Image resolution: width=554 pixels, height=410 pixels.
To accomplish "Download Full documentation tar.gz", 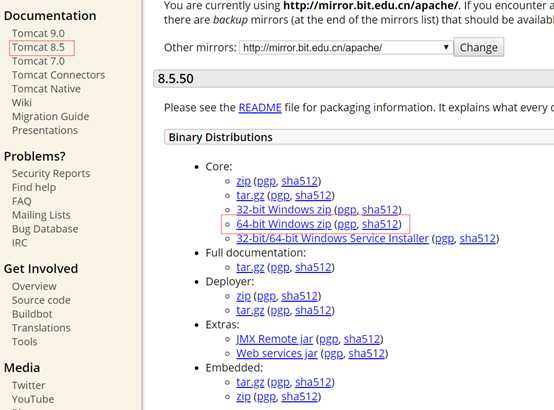I will (x=250, y=268).
